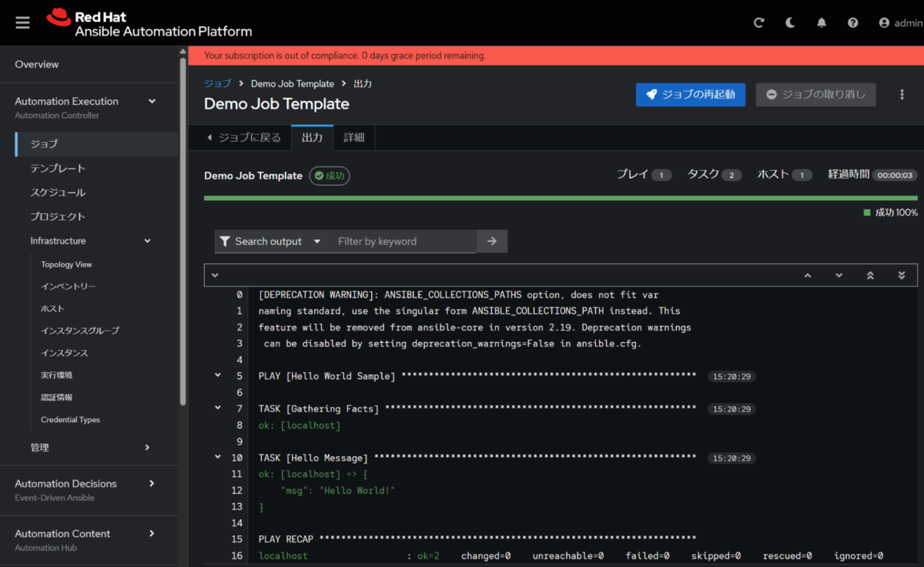This screenshot has width=924, height=567.
Task: Click the Red Hat Ansible logo
Action: click(149, 23)
